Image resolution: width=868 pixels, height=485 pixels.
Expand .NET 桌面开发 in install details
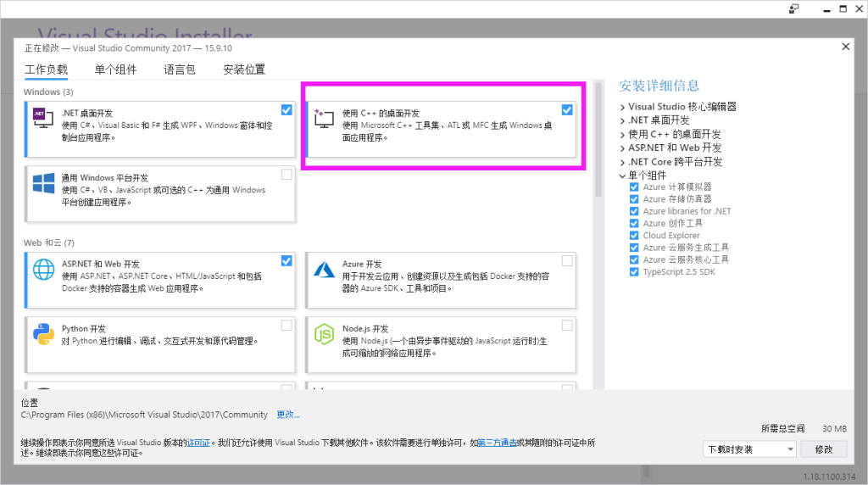point(623,120)
